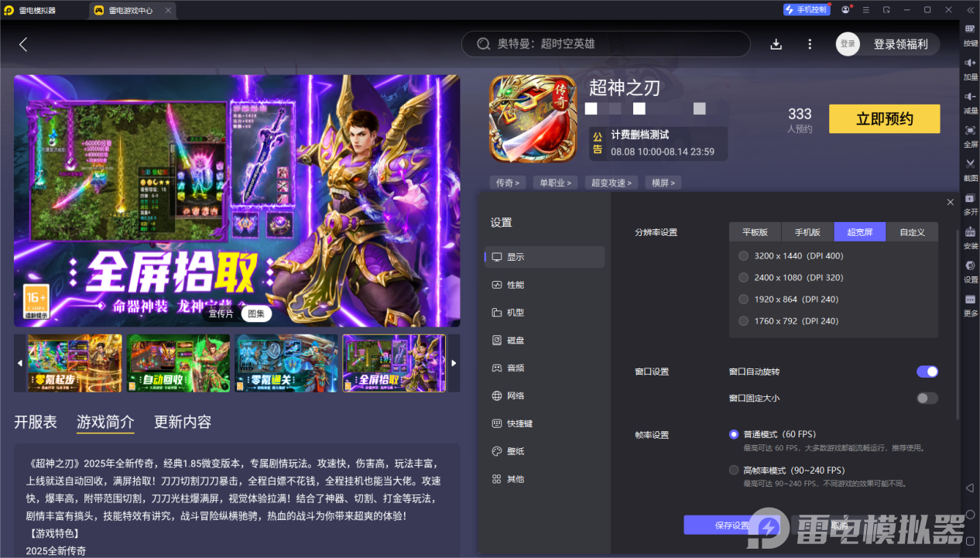Select the 手机版 resolution tab
This screenshot has height=558, width=980.
807,231
